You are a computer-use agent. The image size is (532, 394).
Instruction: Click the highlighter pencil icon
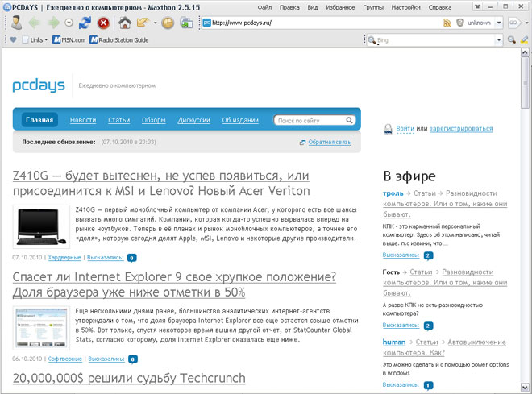click(x=524, y=40)
